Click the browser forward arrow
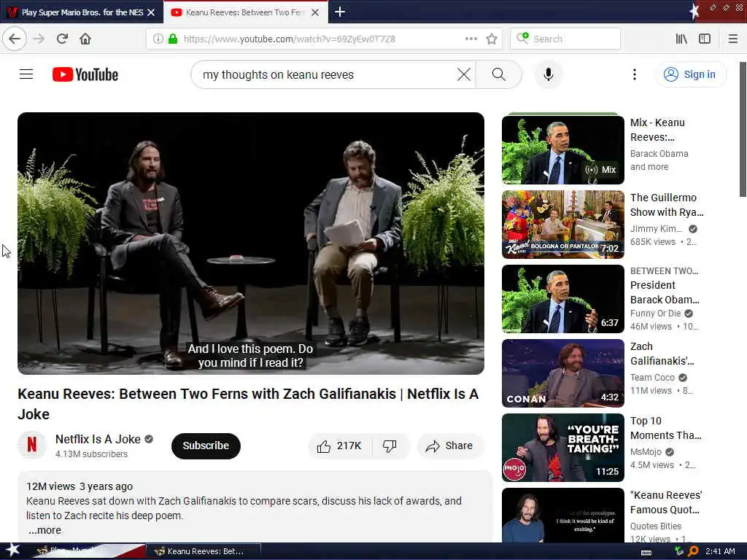The image size is (747, 560). click(39, 39)
